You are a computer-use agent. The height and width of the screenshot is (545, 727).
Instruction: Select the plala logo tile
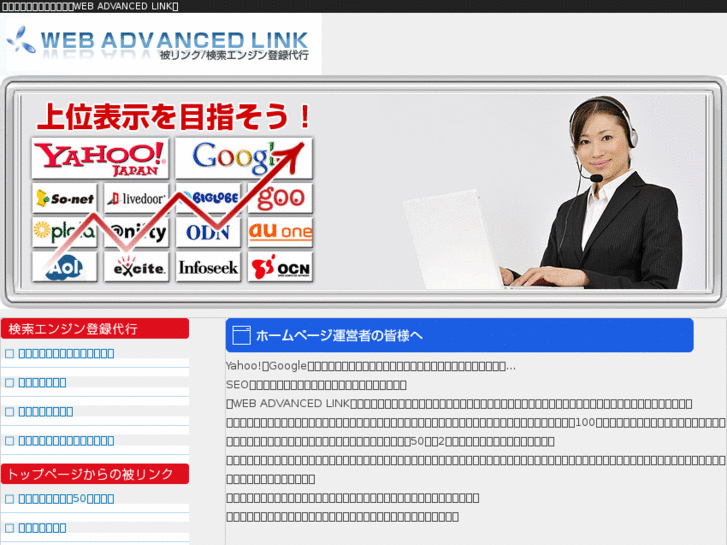pyautogui.click(x=64, y=232)
